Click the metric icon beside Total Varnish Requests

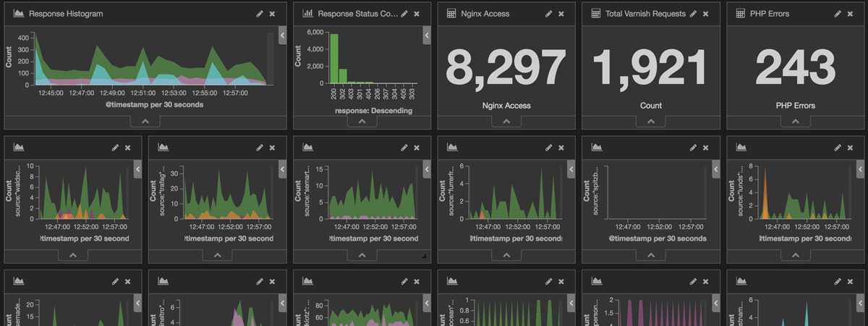(x=596, y=14)
